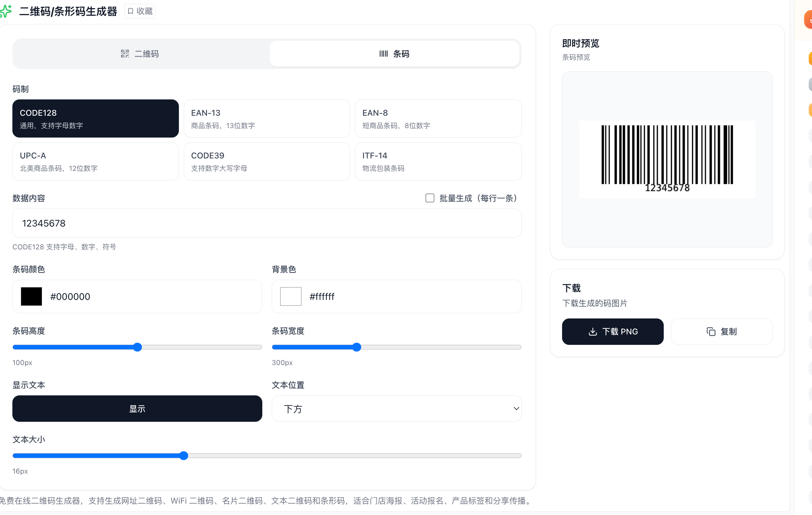Viewport: 812px width, 515px height.
Task: Click the text CODE128 支持字母、数字、符号
Action: pos(65,247)
